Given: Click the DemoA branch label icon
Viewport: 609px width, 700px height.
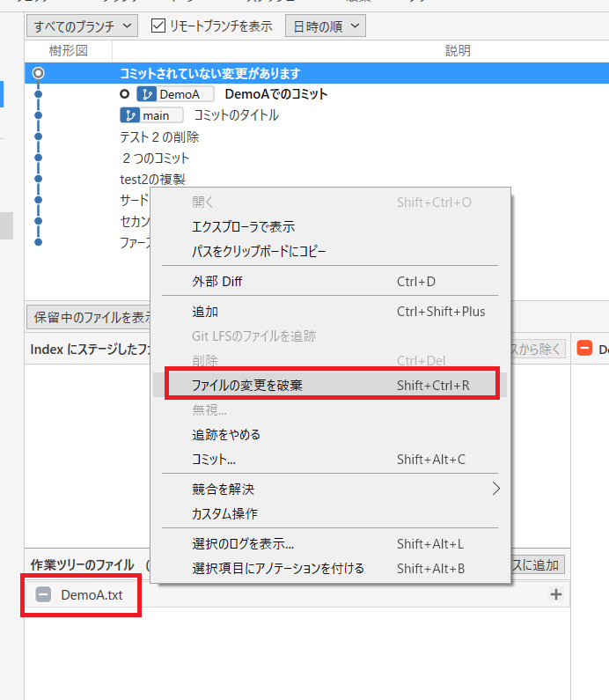Looking at the screenshot, I should click(x=148, y=94).
